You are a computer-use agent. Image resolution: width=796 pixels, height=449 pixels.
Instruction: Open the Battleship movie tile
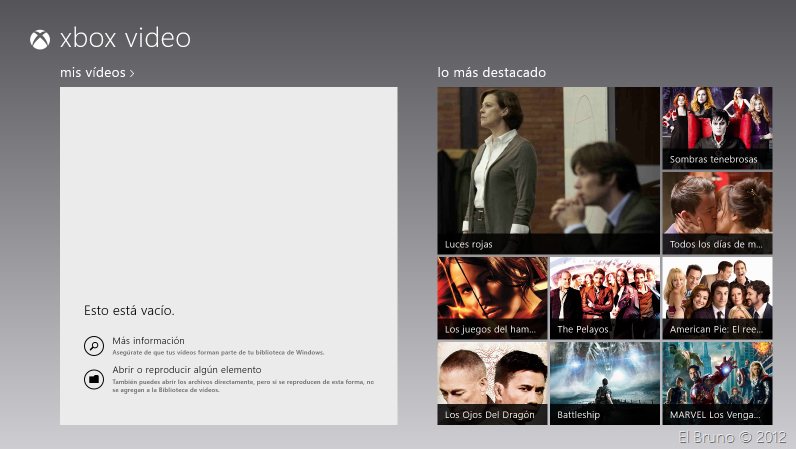(x=604, y=383)
